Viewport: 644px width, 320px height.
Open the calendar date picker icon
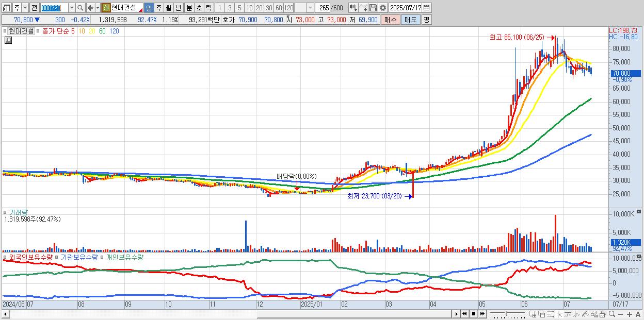pyautogui.click(x=427, y=8)
